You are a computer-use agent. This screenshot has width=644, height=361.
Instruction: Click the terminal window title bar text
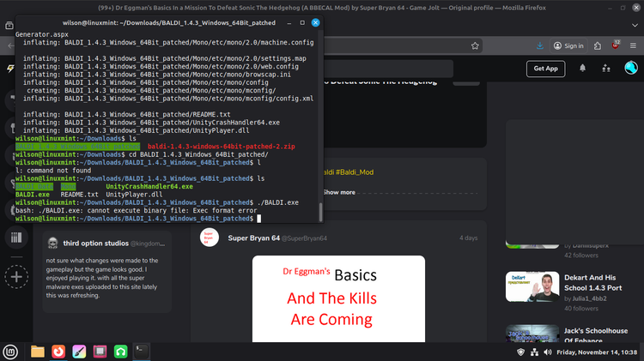(x=169, y=23)
